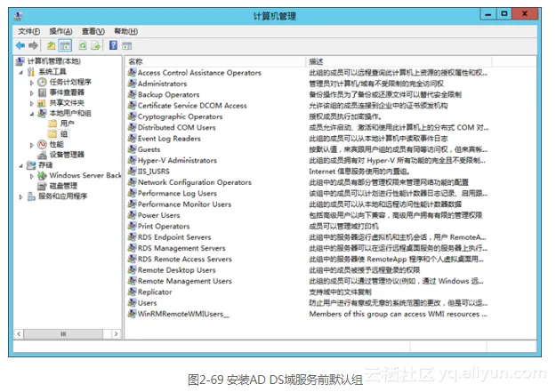Select Network Configuration Operators entry
Image resolution: width=556 pixels, height=392 pixels.
tap(195, 182)
